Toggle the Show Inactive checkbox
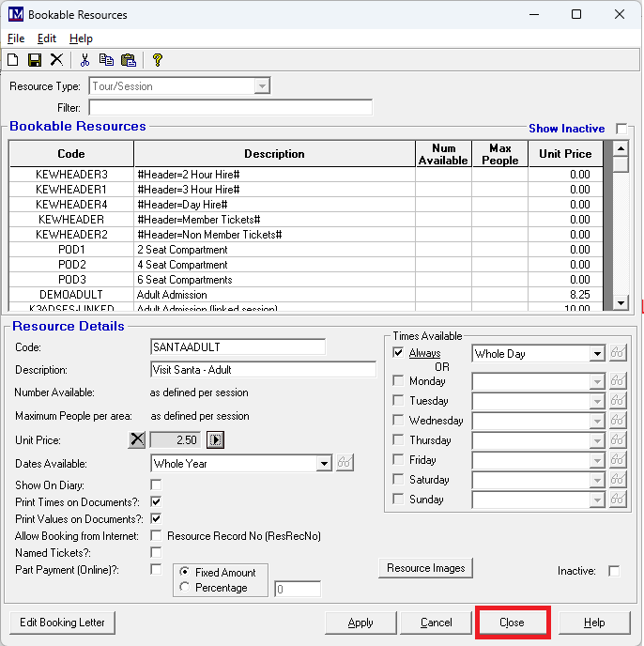Screen dimensions: 644x646 [621, 128]
